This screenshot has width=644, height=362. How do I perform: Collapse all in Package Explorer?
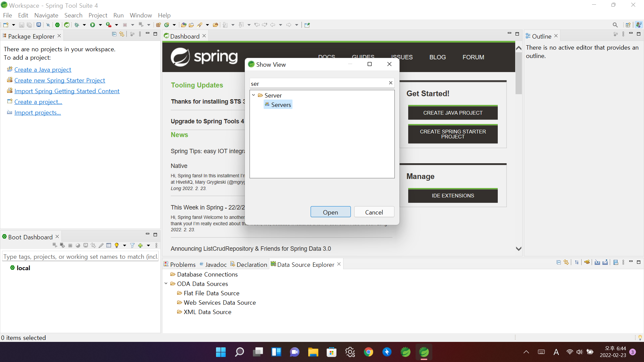pos(114,34)
